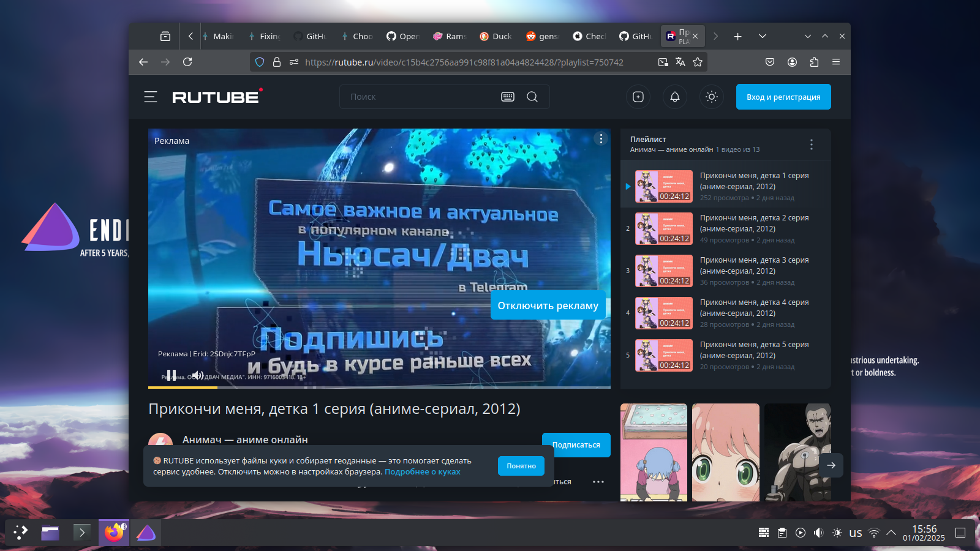Select playlist video '3 серия'
The width and height of the screenshot is (980, 551).
pyautogui.click(x=727, y=271)
